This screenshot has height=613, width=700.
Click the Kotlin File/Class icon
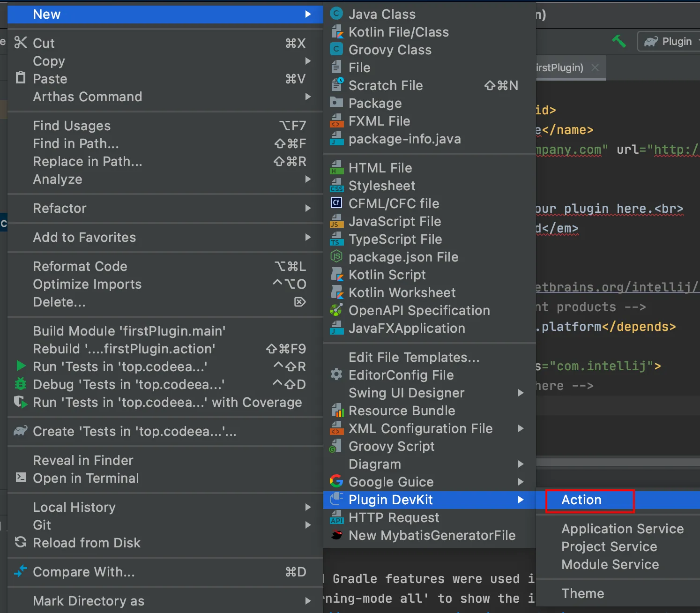coord(336,31)
